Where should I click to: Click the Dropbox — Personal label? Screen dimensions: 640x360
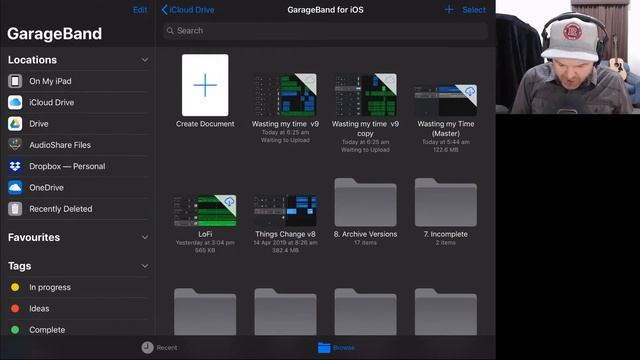click(x=67, y=166)
